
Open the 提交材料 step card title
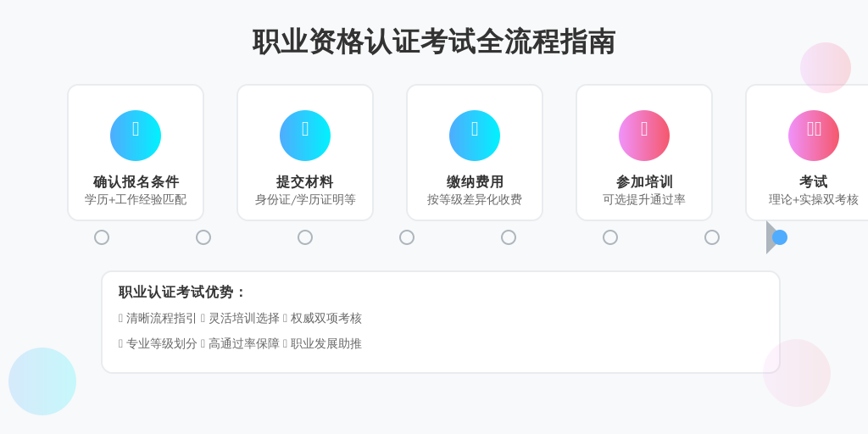point(305,181)
